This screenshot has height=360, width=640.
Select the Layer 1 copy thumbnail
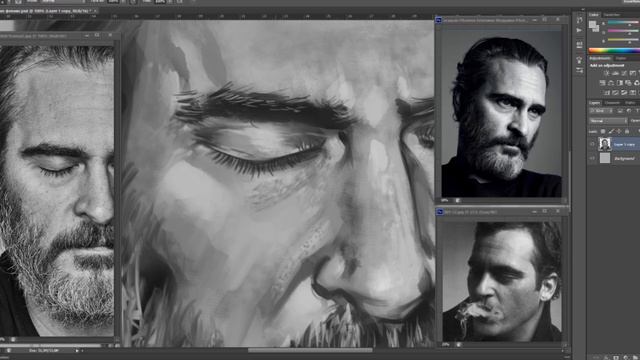[x=605, y=144]
